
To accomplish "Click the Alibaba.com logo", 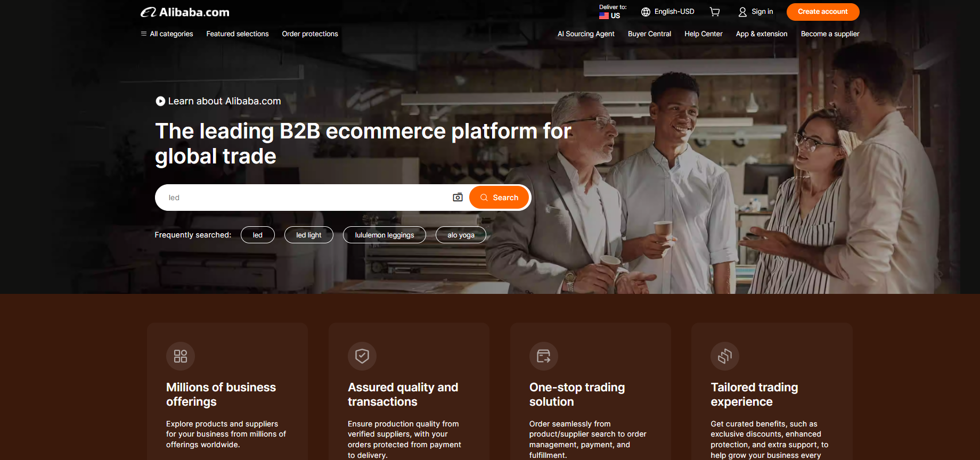I will point(185,12).
